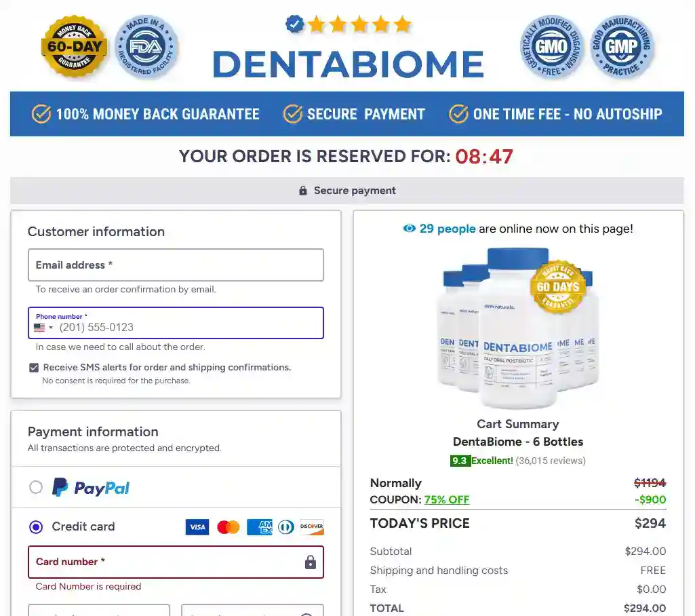Select the Credit card radio button

pos(36,527)
